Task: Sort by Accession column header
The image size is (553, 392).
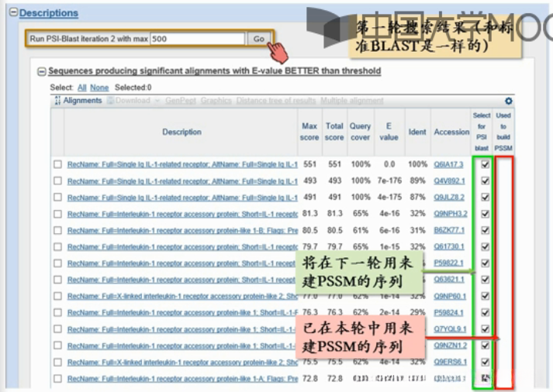Action: click(x=451, y=132)
